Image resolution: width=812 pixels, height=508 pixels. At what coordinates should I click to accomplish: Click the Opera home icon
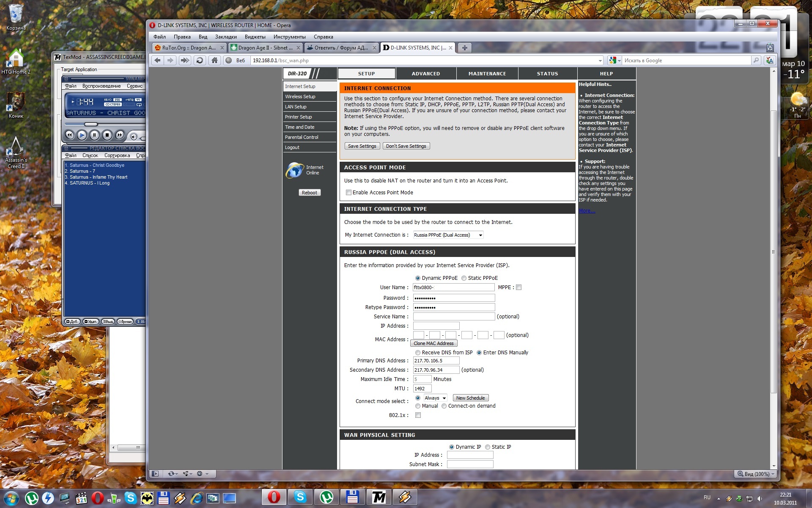(x=214, y=61)
